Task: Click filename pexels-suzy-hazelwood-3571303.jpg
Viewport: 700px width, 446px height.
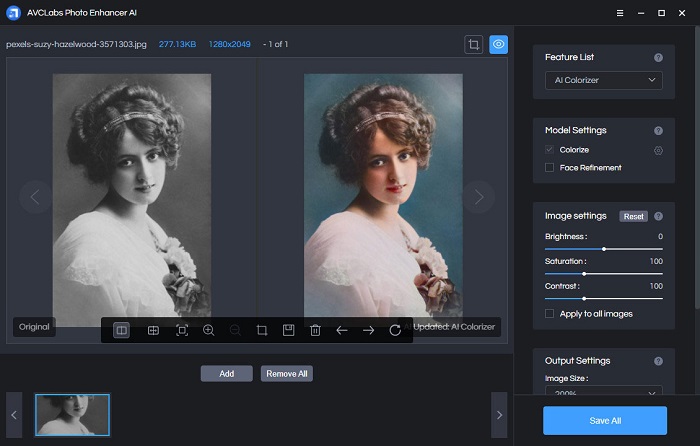Action: (76, 44)
